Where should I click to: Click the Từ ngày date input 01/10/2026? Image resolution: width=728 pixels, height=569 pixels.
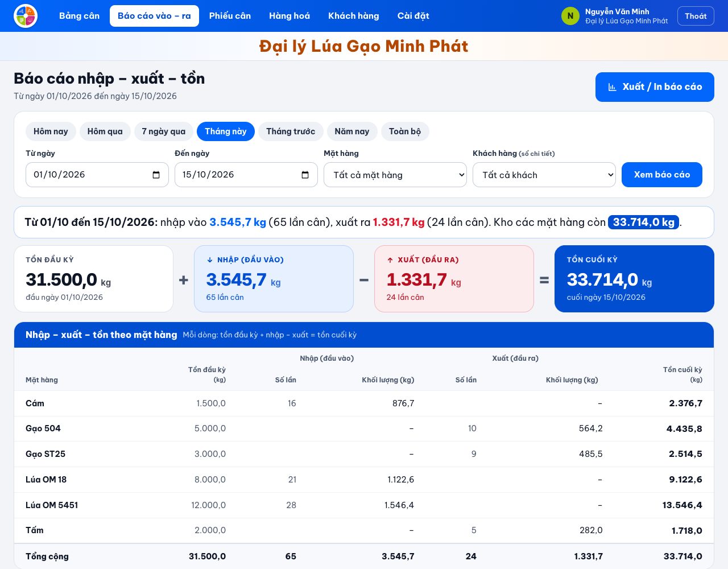click(97, 175)
